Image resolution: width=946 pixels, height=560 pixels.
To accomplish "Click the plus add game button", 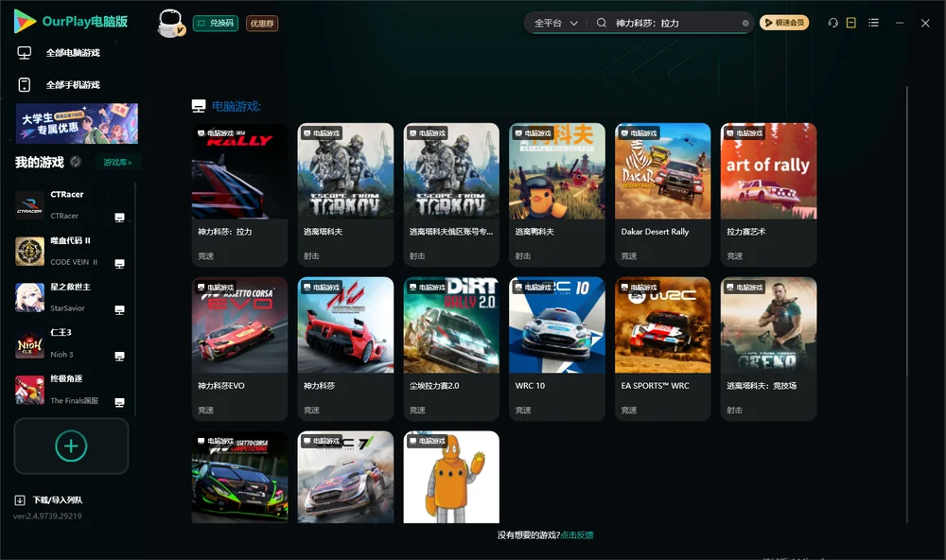I will [71, 446].
